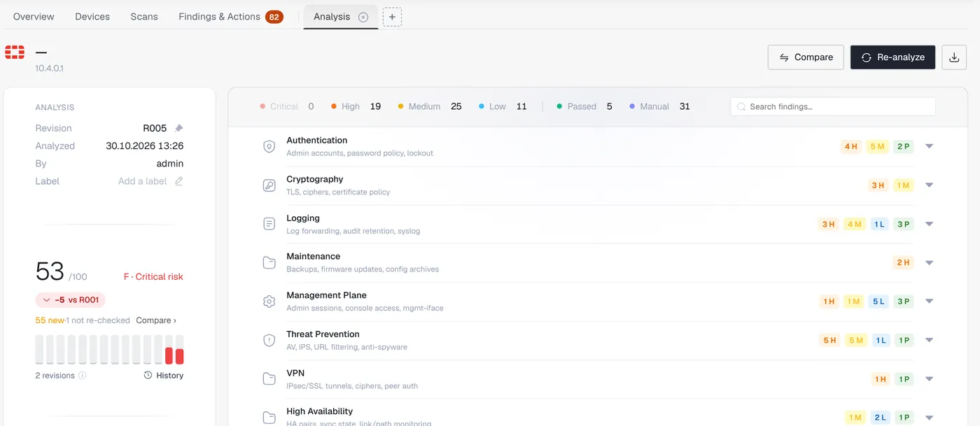Click the VPN folder icon
Image resolution: width=980 pixels, height=426 pixels.
(x=269, y=379)
